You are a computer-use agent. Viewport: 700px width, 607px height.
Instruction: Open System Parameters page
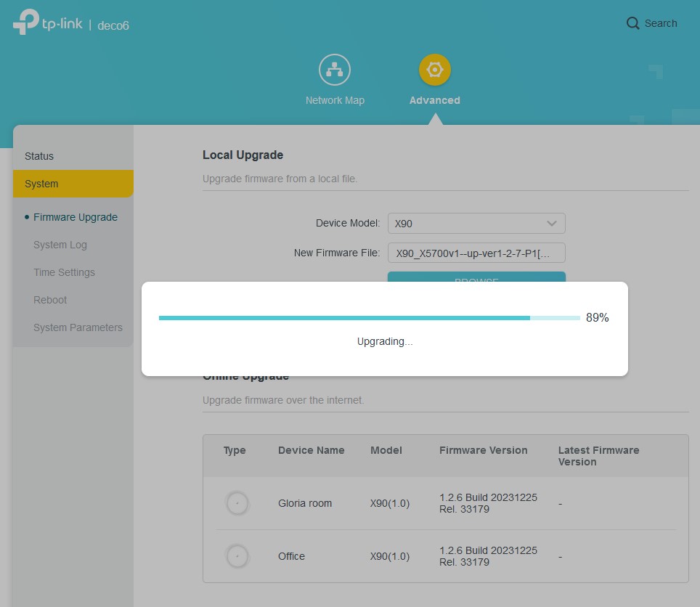[x=78, y=327]
